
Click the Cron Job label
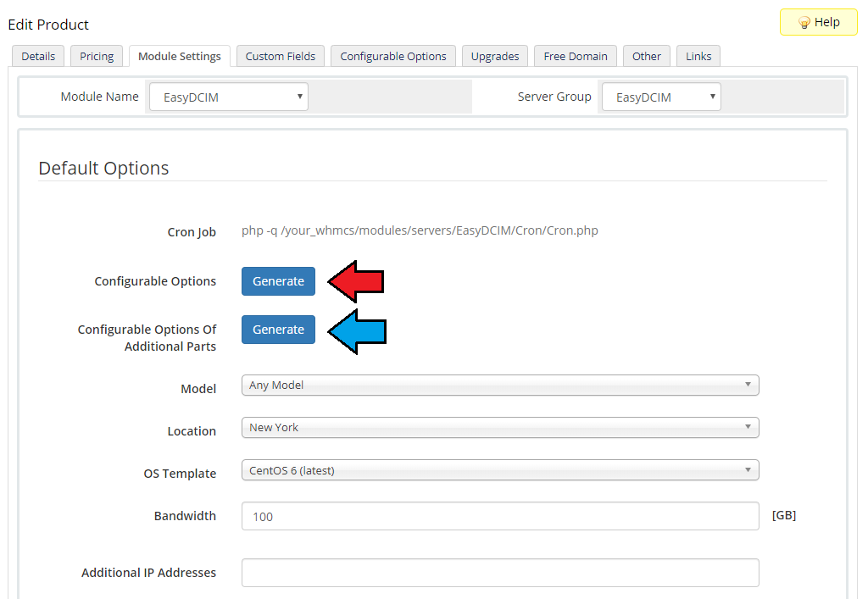tap(192, 232)
